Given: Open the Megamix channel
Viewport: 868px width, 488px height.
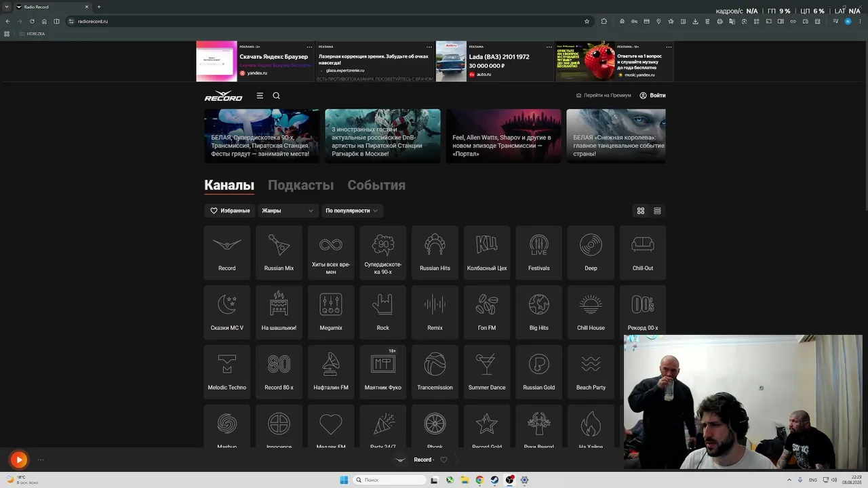Looking at the screenshot, I should [x=331, y=312].
